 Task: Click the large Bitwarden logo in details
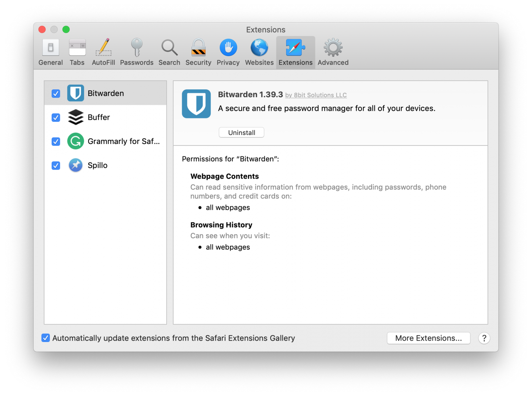196,104
